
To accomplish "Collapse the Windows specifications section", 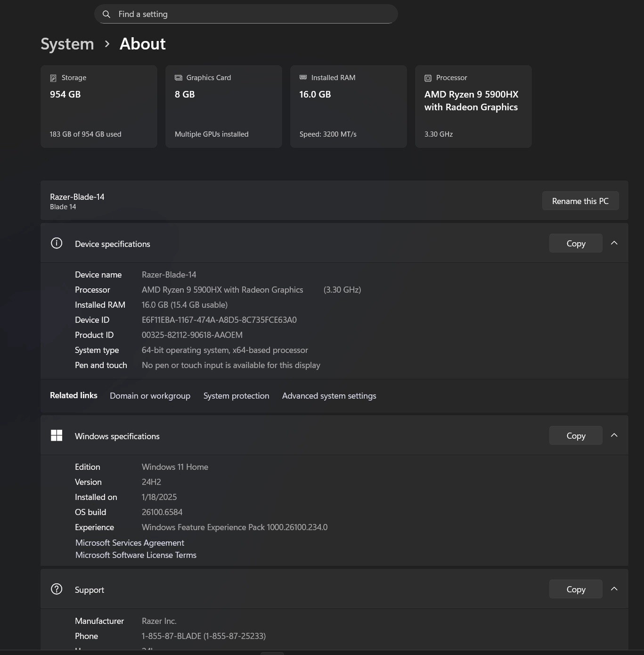I will [x=614, y=435].
